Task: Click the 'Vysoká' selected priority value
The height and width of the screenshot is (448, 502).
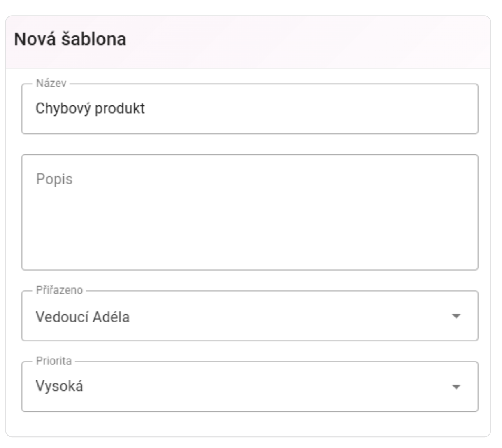Action: 59,386
